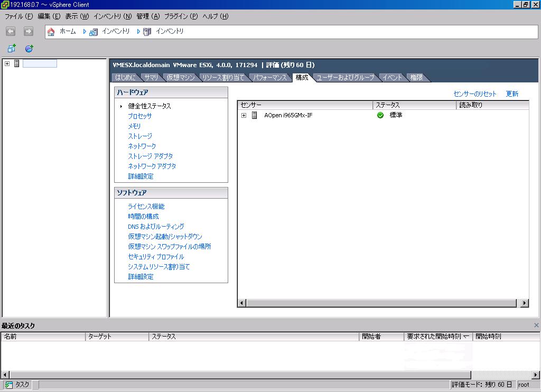Open the プロセッサ hardware settings
The height and width of the screenshot is (392, 541).
pyautogui.click(x=139, y=116)
